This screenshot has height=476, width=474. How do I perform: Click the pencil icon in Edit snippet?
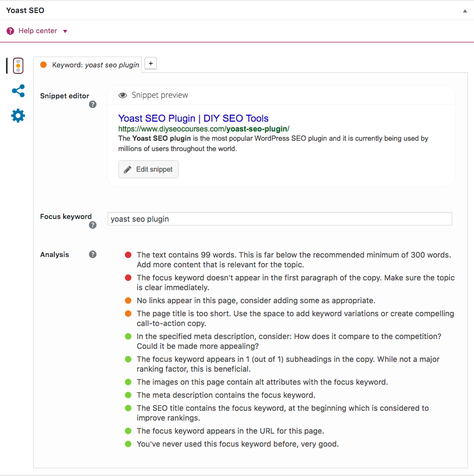(128, 170)
